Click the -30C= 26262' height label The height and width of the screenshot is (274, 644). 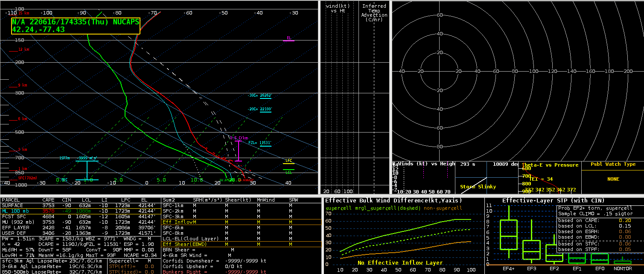[x=260, y=95]
